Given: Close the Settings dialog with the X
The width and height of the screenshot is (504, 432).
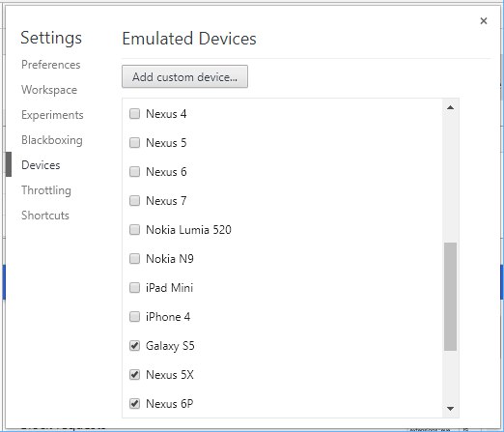Looking at the screenshot, I should click(x=483, y=21).
